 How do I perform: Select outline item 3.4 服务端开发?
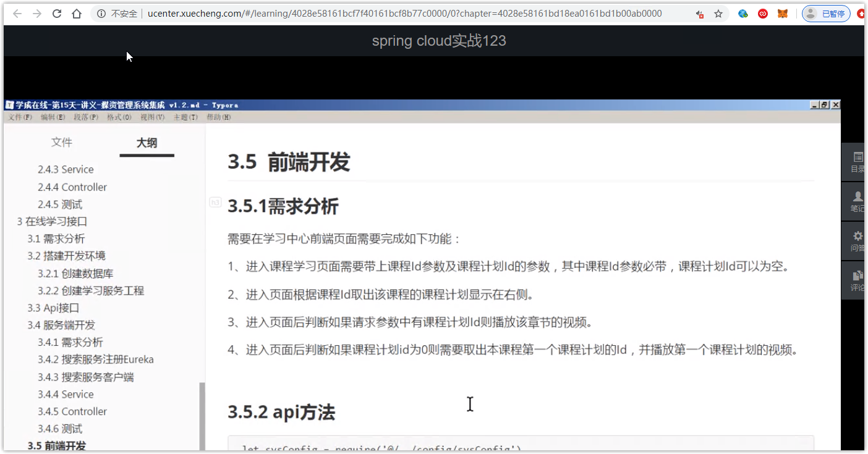(x=61, y=325)
